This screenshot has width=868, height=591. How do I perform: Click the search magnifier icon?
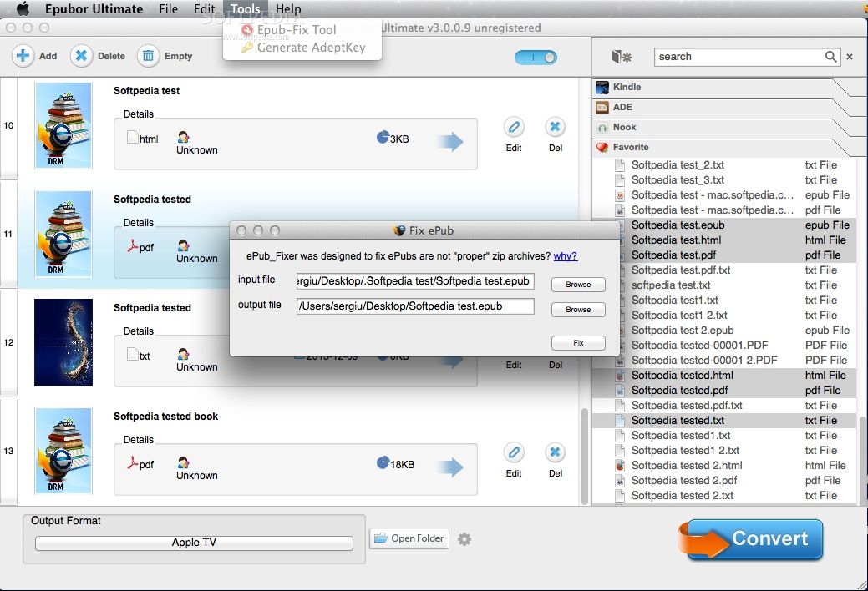pyautogui.click(x=830, y=57)
